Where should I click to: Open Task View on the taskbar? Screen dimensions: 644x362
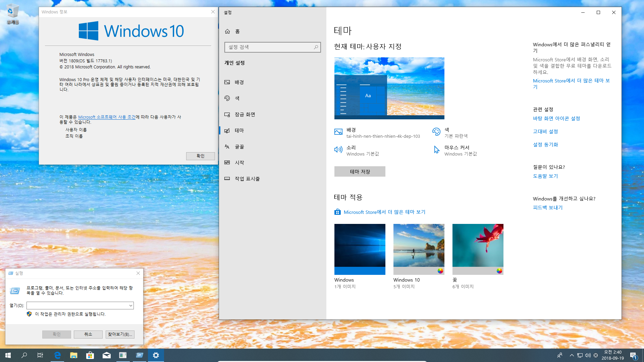pyautogui.click(x=40, y=355)
